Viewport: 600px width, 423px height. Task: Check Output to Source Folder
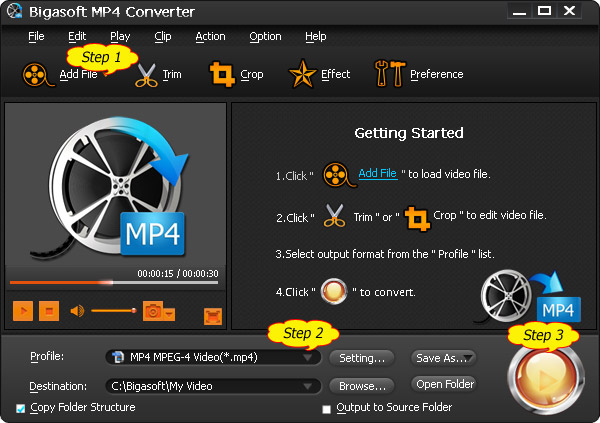[326, 409]
